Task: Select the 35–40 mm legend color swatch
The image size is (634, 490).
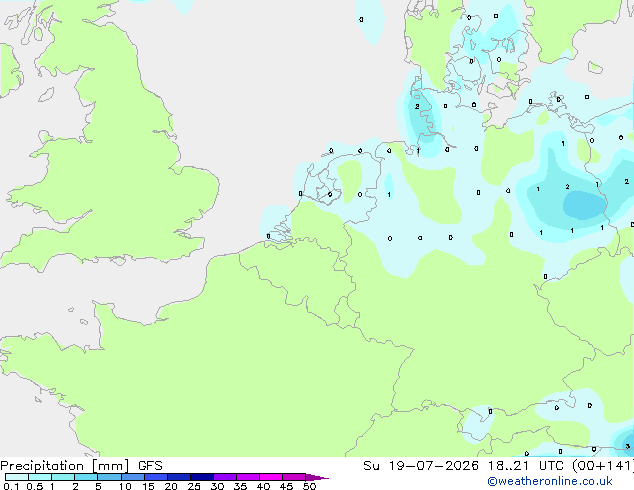Action: (x=247, y=477)
